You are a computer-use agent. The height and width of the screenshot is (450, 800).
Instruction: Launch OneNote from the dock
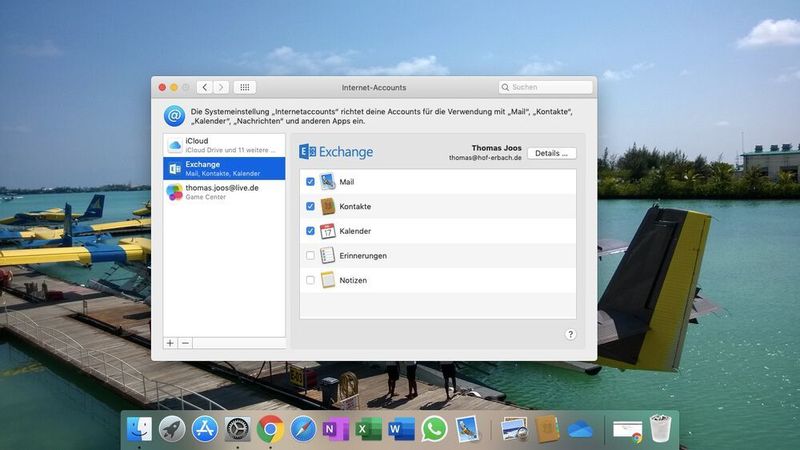(336, 429)
